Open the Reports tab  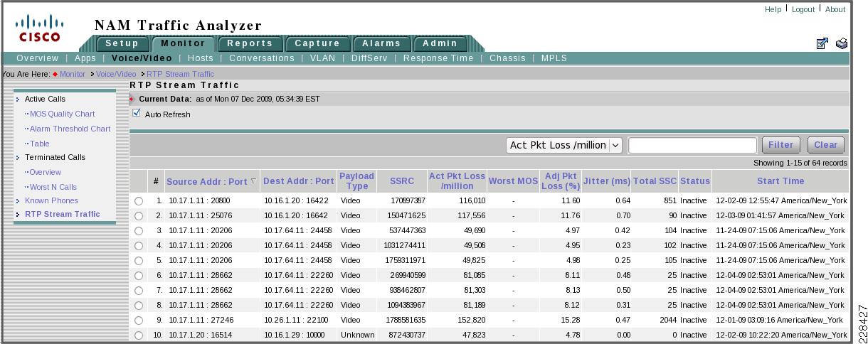tap(250, 43)
